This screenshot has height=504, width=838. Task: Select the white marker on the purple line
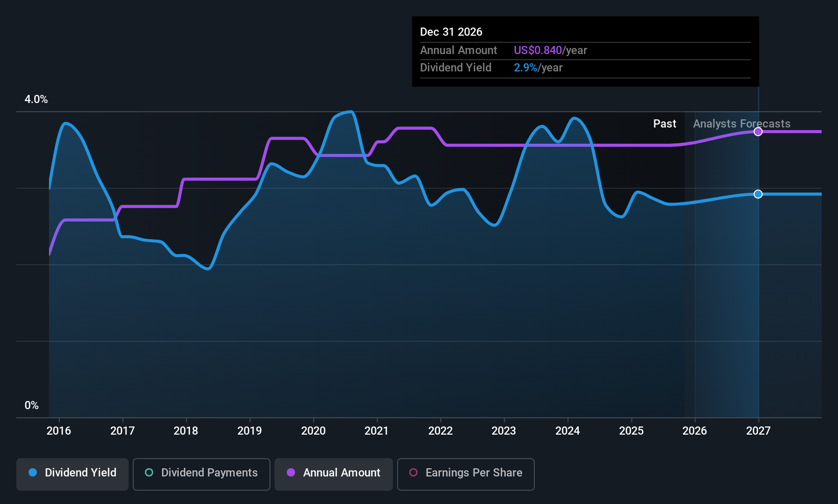[x=758, y=132]
